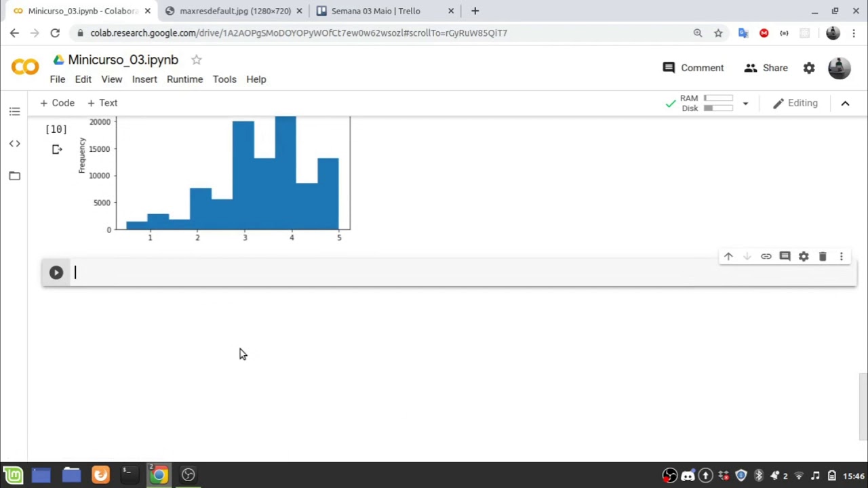This screenshot has height=488, width=868.
Task: Move cell up with arrow icon
Action: point(728,256)
